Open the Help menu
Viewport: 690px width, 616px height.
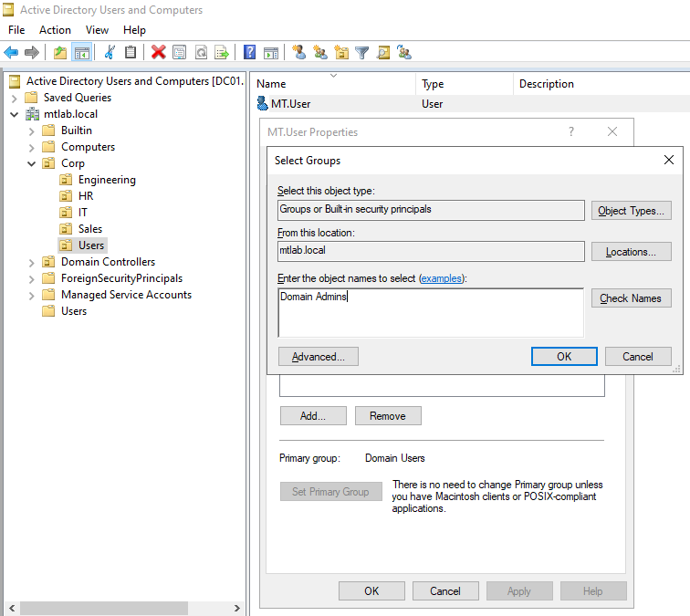(134, 30)
